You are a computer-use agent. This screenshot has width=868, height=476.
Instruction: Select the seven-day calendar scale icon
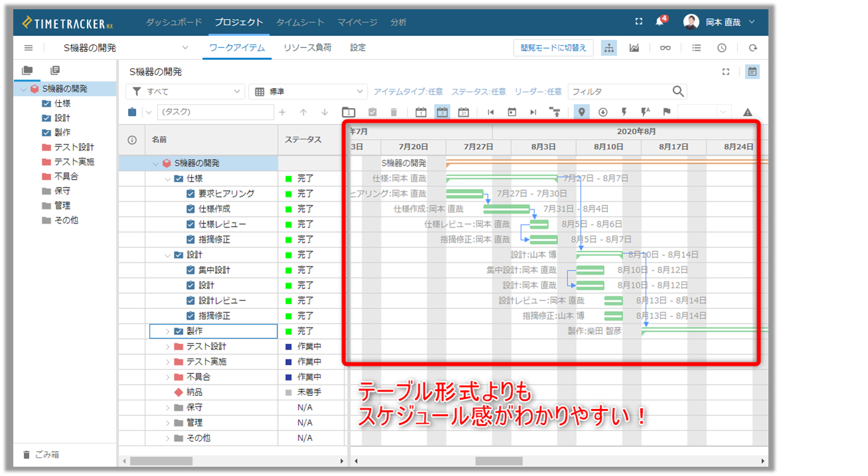coord(442,112)
